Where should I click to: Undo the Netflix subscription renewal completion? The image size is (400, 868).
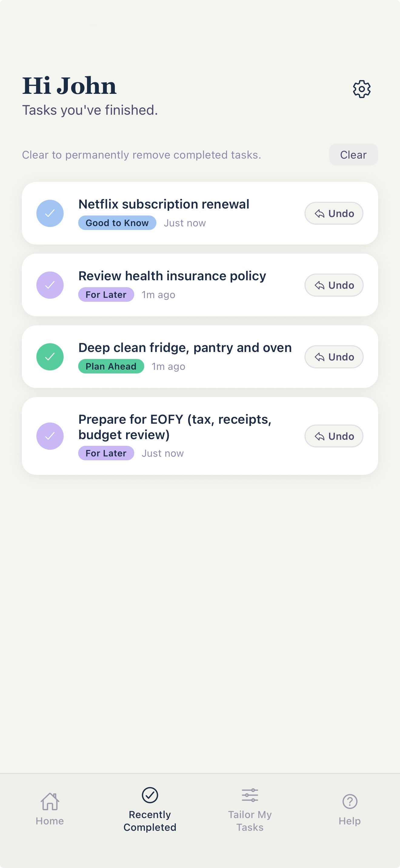334,213
